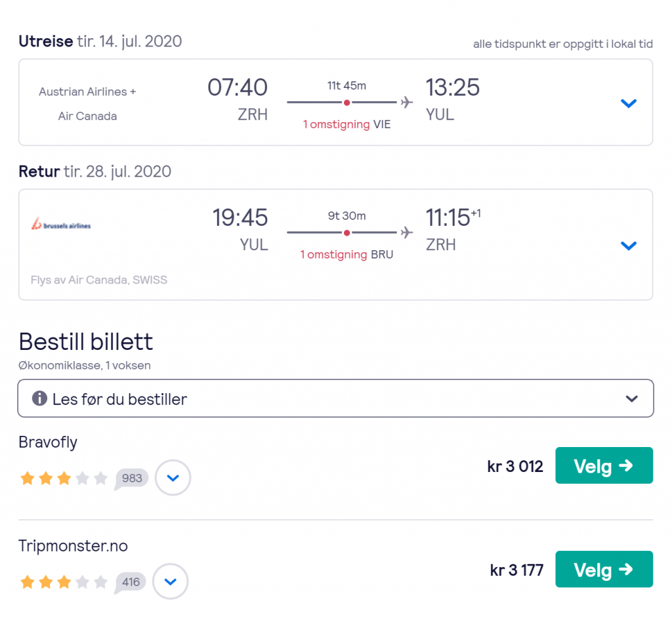Click Velg button for Tripmonster.no
This screenshot has width=672, height=621.
(x=604, y=569)
